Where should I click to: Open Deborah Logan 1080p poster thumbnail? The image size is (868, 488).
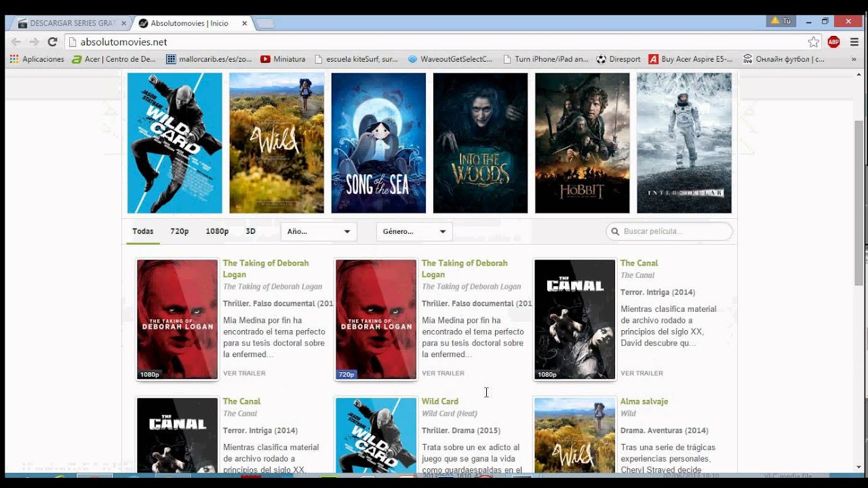[x=177, y=319]
